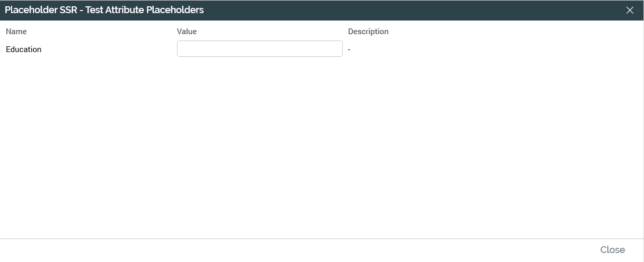Screen dimensions: 644x262
Task: Click the X icon in the dialog header
Action: pos(630,10)
